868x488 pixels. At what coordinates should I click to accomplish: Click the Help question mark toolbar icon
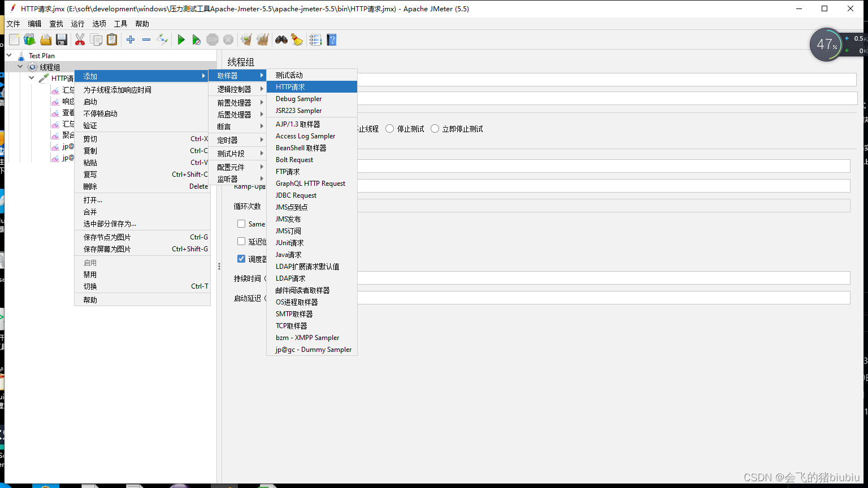(x=332, y=40)
